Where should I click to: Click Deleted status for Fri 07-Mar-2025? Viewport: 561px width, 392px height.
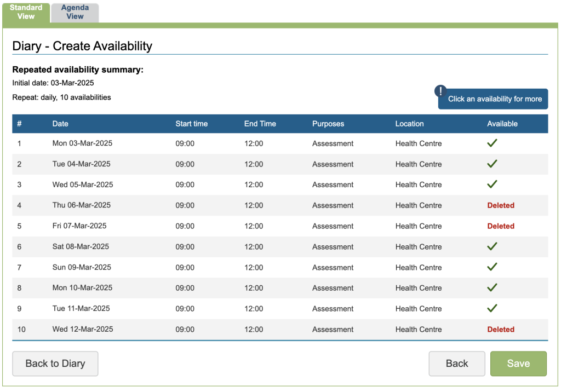coord(501,226)
